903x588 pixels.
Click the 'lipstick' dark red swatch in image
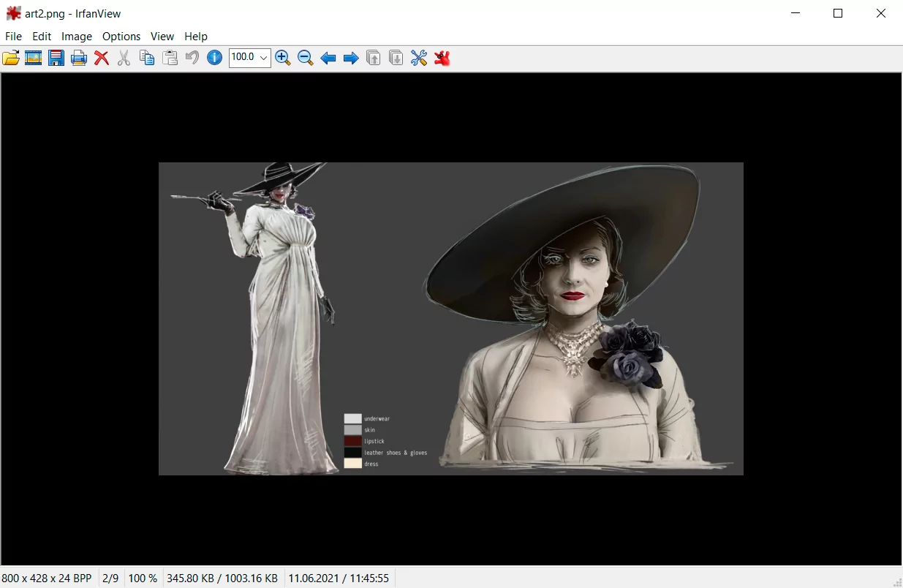pyautogui.click(x=353, y=441)
